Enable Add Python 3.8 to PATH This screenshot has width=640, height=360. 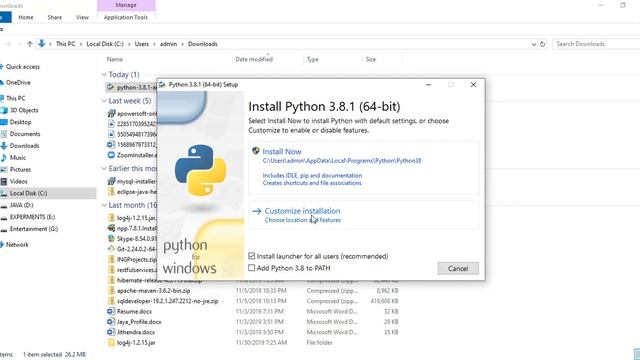pyautogui.click(x=251, y=268)
